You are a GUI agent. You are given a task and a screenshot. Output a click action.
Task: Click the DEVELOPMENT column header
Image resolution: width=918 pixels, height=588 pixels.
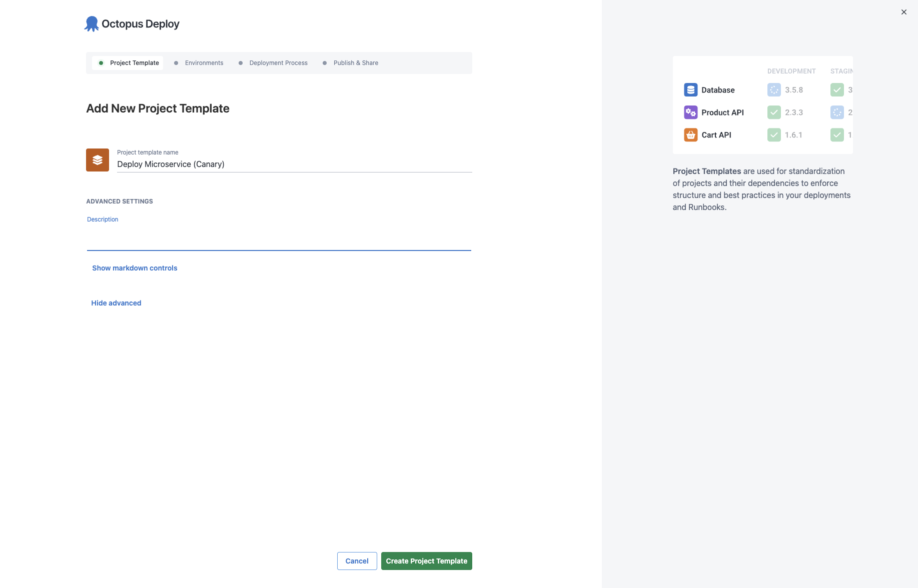(x=791, y=71)
